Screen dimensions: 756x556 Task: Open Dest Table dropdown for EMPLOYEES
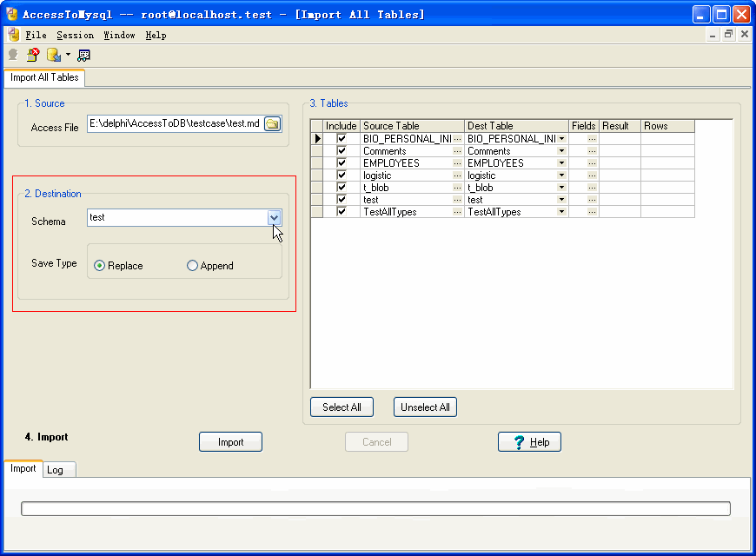(x=561, y=163)
